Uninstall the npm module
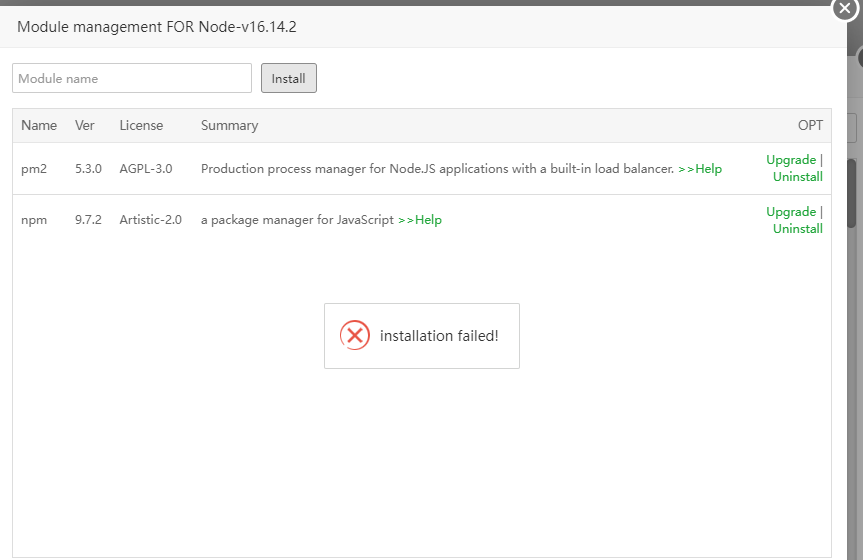Viewport: 863px width, 560px height. 798,229
